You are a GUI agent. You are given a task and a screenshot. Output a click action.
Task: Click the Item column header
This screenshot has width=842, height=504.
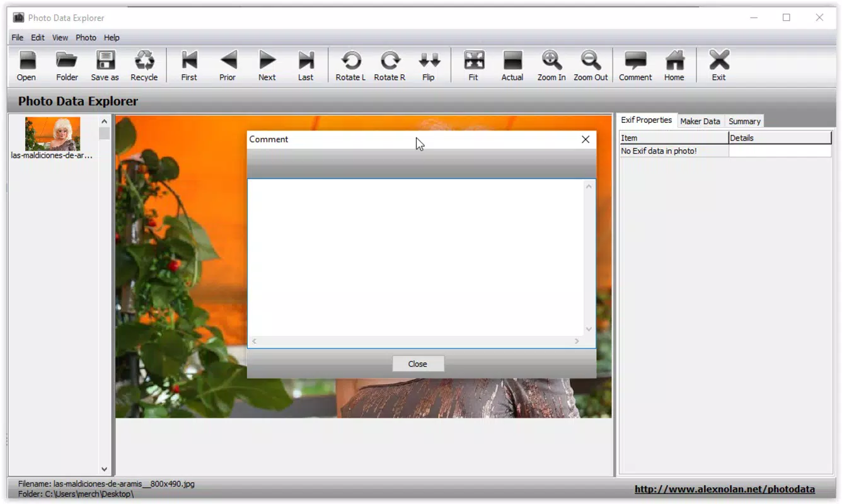(x=674, y=138)
